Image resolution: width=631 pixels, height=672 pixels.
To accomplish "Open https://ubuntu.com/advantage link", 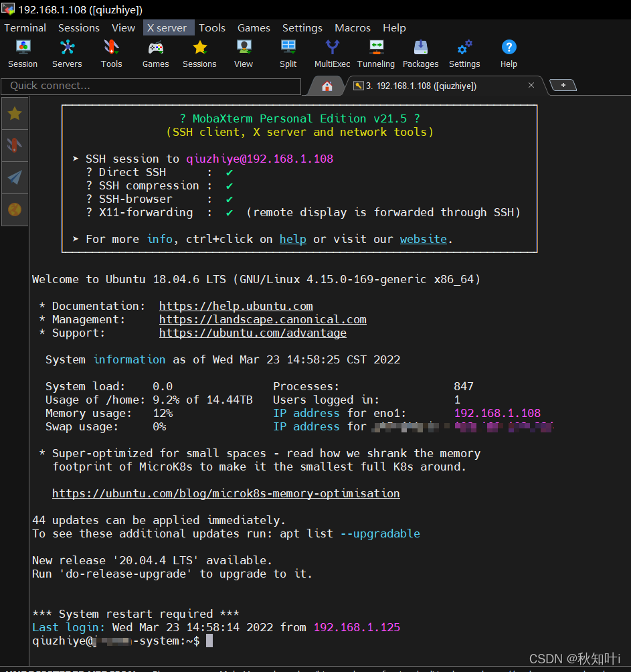I will [x=253, y=333].
